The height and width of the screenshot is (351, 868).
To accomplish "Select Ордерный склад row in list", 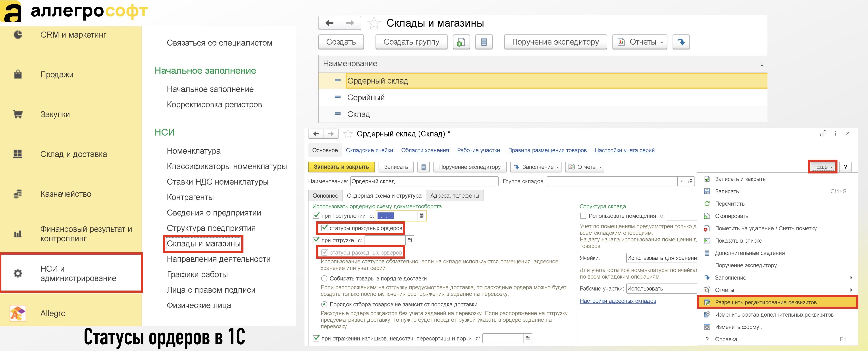I will 543,81.
